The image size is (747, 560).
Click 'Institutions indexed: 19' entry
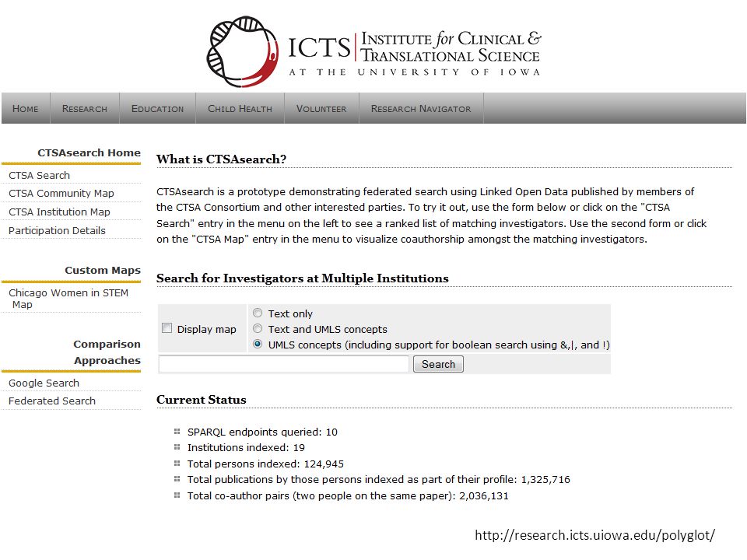(x=246, y=448)
